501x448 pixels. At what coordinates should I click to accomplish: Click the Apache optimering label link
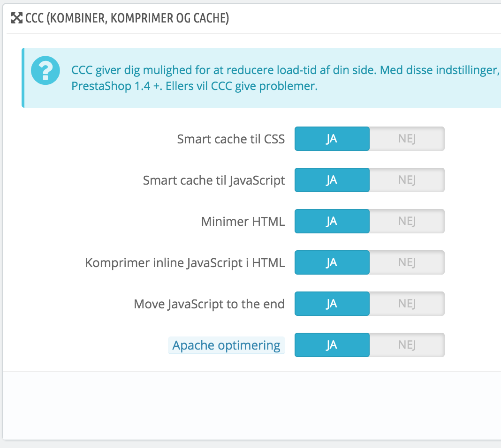click(x=226, y=346)
